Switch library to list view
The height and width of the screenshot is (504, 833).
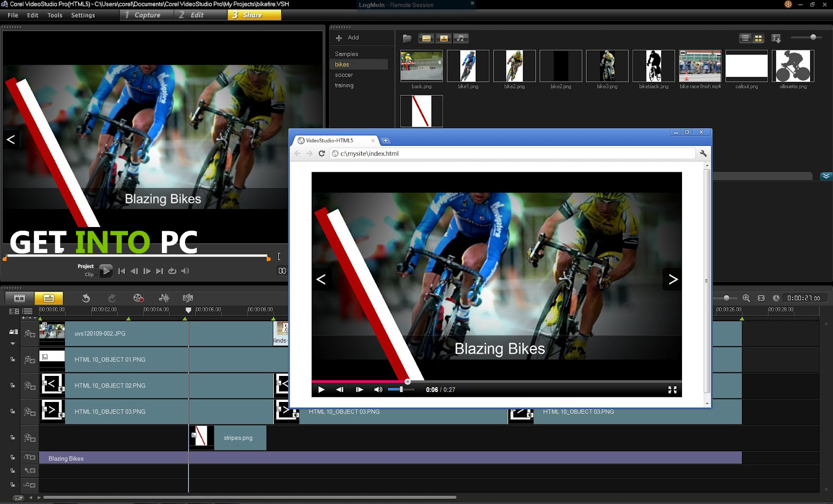(744, 38)
